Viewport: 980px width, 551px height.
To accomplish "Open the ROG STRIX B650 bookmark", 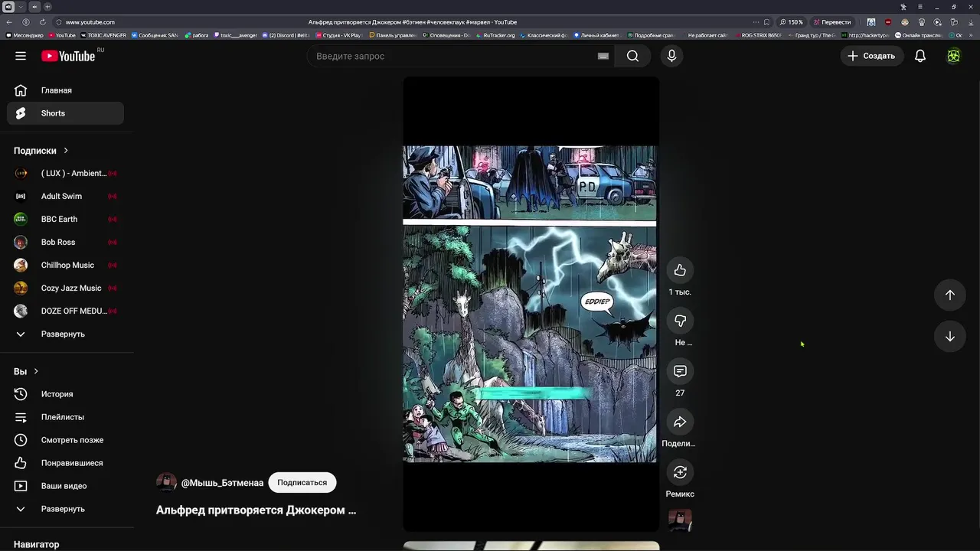I will pyautogui.click(x=759, y=35).
